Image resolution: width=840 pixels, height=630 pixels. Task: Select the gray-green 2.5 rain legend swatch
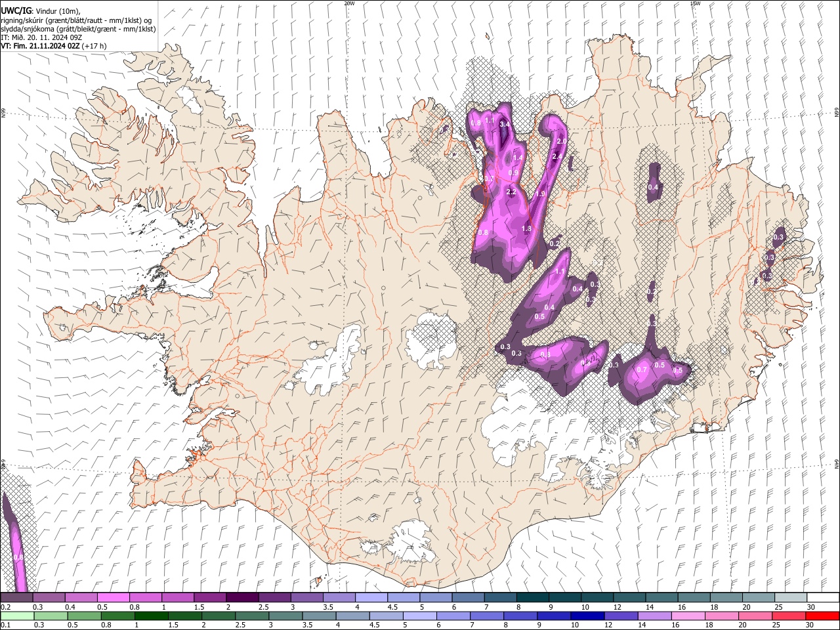(251, 616)
